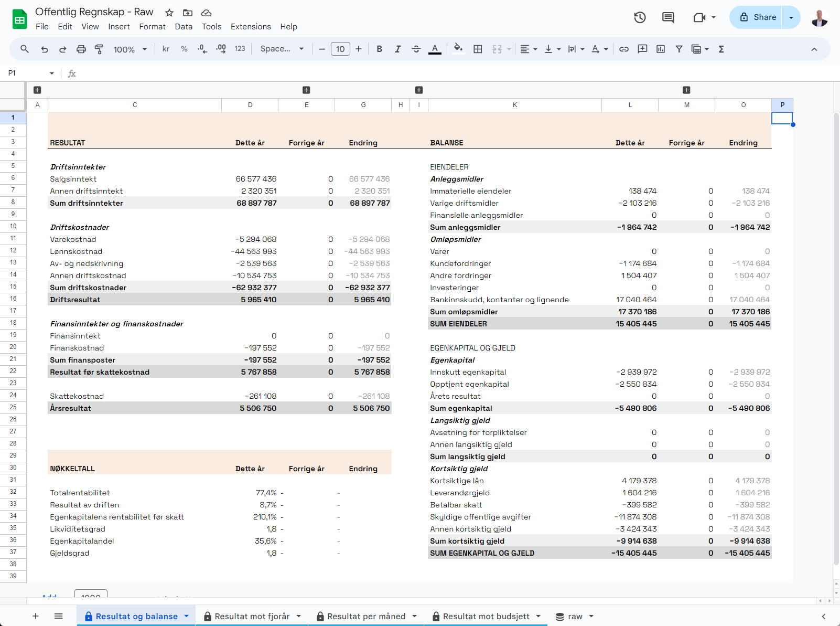Screen dimensions: 840x626
Task: Open the text color picker
Action: pyautogui.click(x=435, y=49)
